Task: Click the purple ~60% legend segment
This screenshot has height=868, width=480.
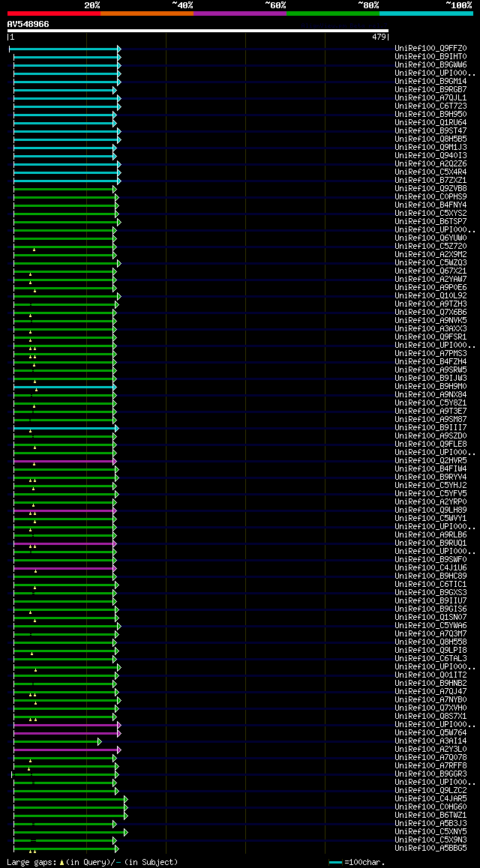Action: [x=240, y=13]
